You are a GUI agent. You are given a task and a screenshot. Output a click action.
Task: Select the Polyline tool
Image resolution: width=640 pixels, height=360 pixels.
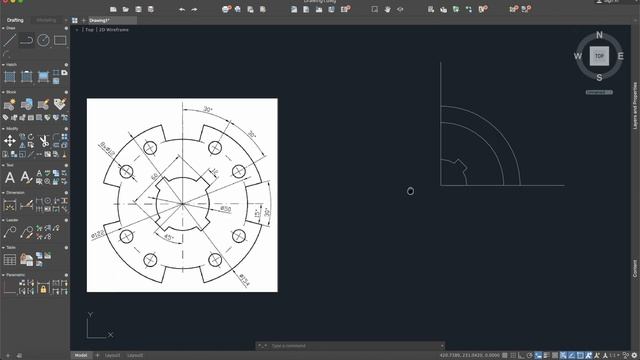(x=27, y=40)
